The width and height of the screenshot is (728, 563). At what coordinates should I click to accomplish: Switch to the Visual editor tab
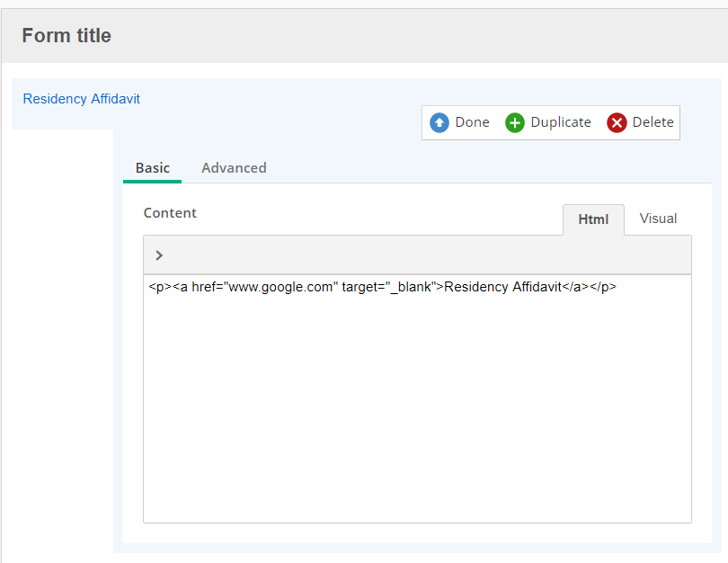(x=658, y=219)
